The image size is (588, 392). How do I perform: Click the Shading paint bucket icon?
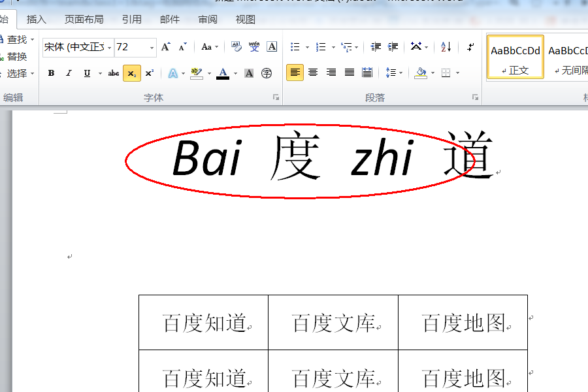click(421, 73)
